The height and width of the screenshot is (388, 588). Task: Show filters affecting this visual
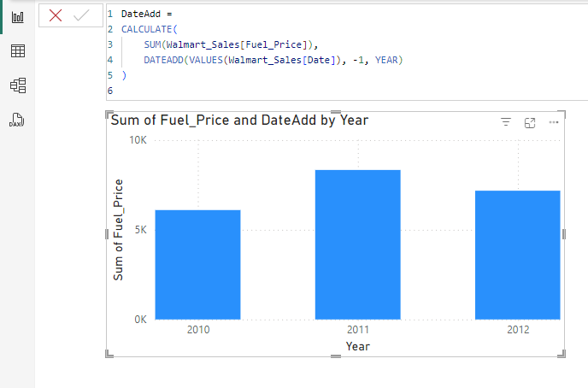click(506, 123)
